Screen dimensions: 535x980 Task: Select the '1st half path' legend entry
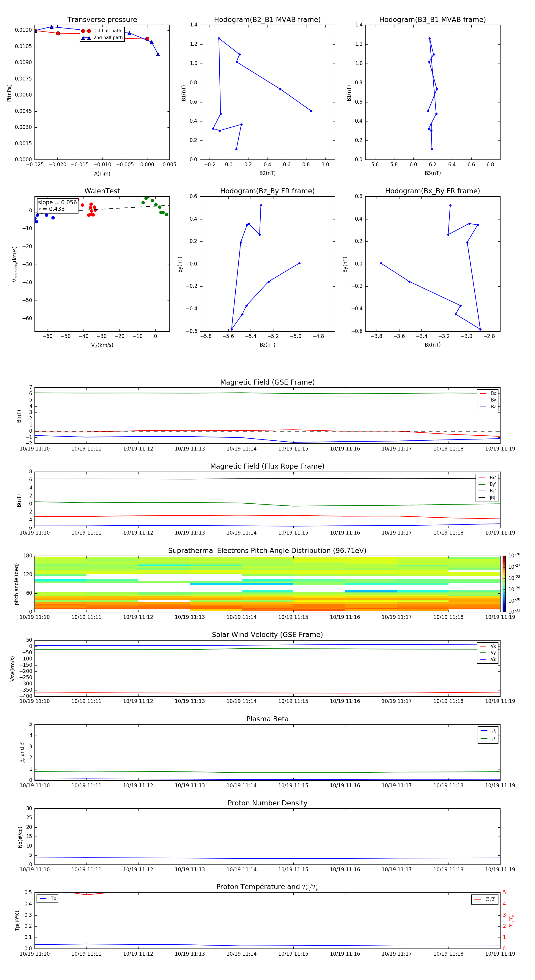click(x=102, y=31)
